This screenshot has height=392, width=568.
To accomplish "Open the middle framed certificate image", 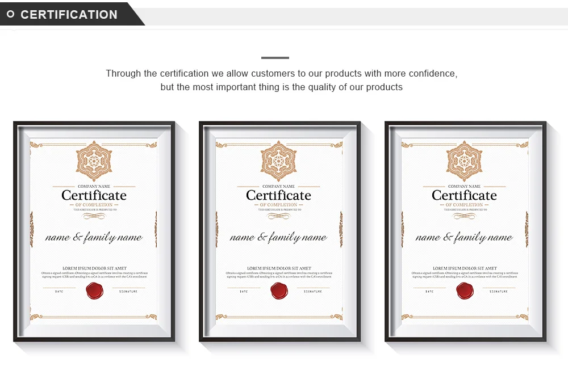I will [279, 231].
